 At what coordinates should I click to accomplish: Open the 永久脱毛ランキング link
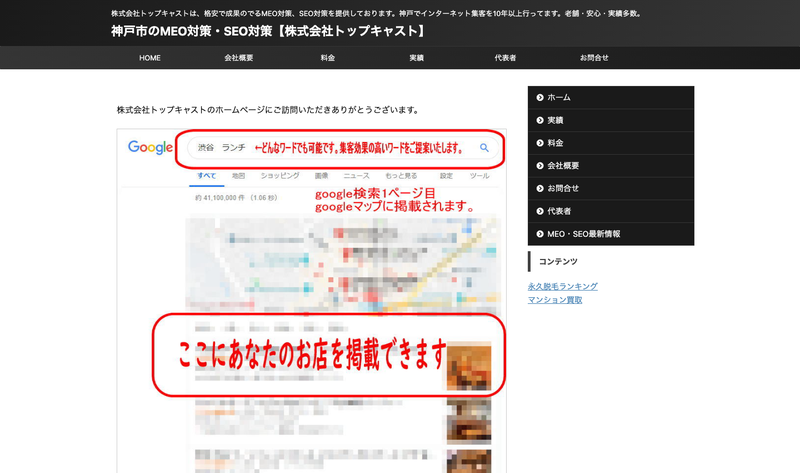562,286
